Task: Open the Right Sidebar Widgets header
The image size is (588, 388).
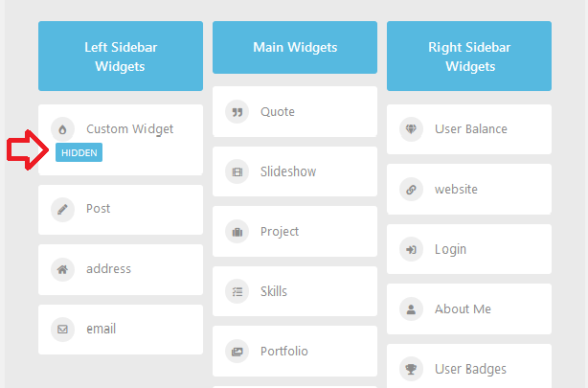Action: pyautogui.click(x=469, y=56)
